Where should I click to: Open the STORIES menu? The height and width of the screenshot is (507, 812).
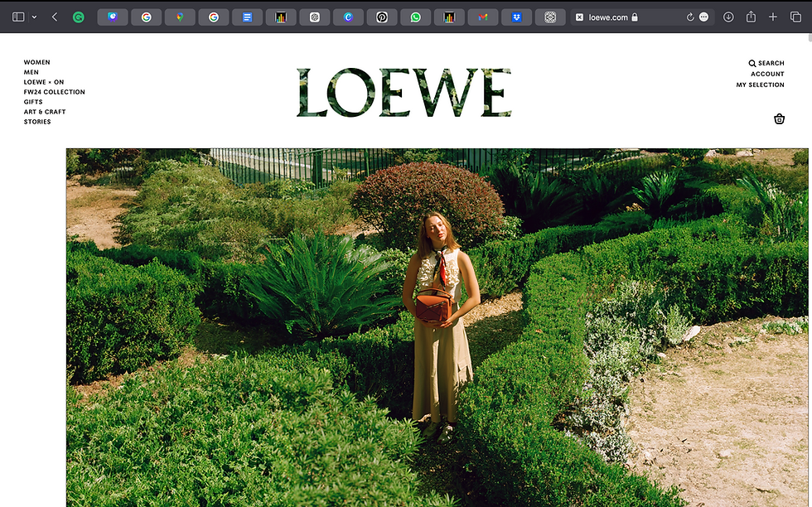point(37,122)
